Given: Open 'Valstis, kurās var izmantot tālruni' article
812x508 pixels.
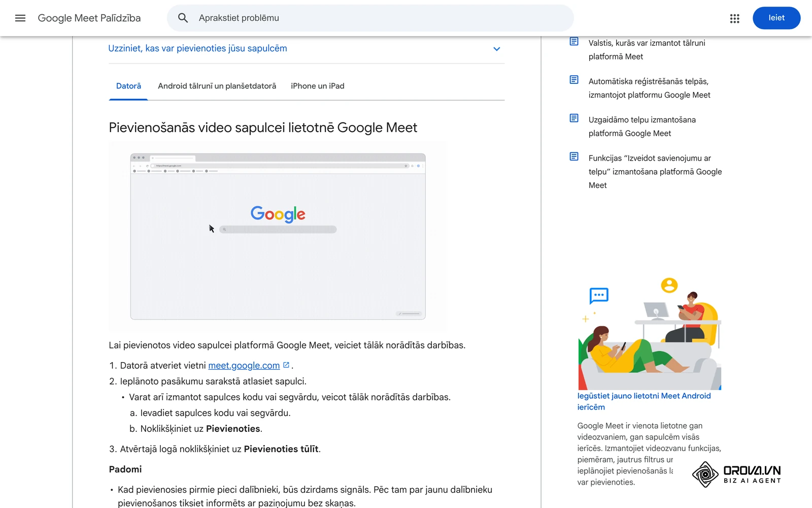Looking at the screenshot, I should pos(647,50).
